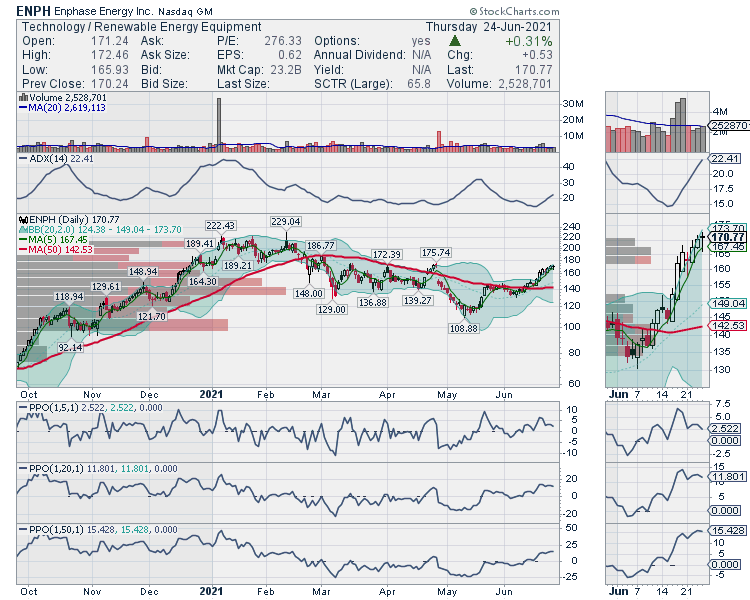Image resolution: width=750 pixels, height=600 pixels.
Task: Click the 30M volume axis label
Action: click(574, 104)
